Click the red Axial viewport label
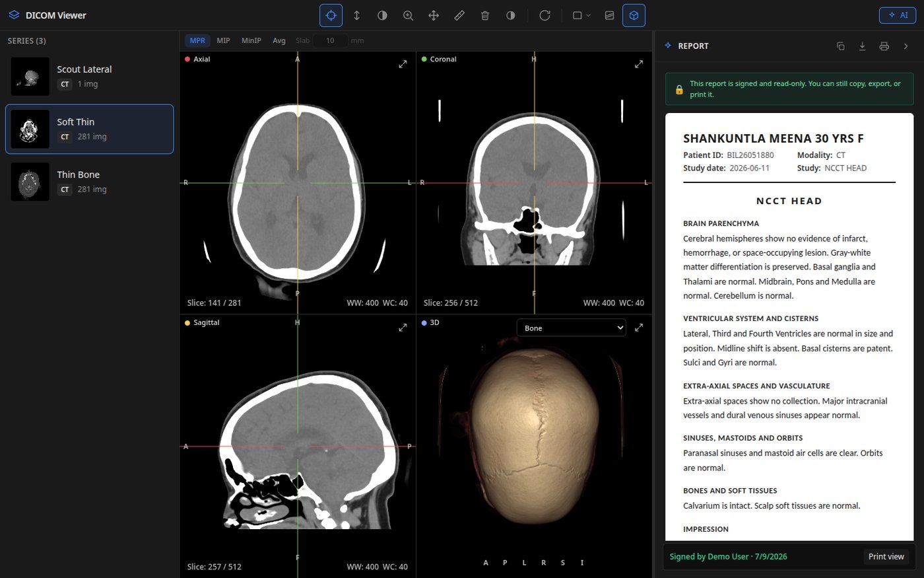This screenshot has width=924, height=578. point(197,59)
